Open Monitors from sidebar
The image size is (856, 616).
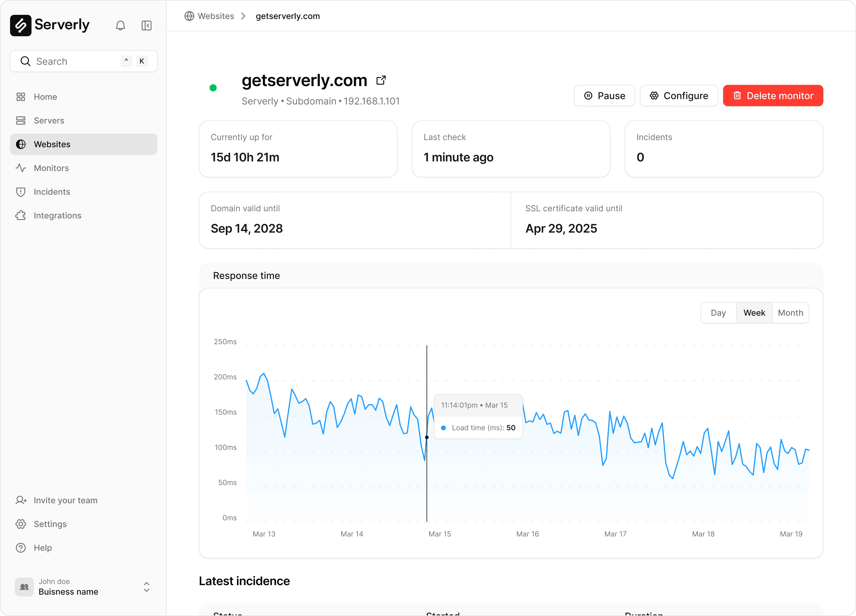(x=51, y=168)
